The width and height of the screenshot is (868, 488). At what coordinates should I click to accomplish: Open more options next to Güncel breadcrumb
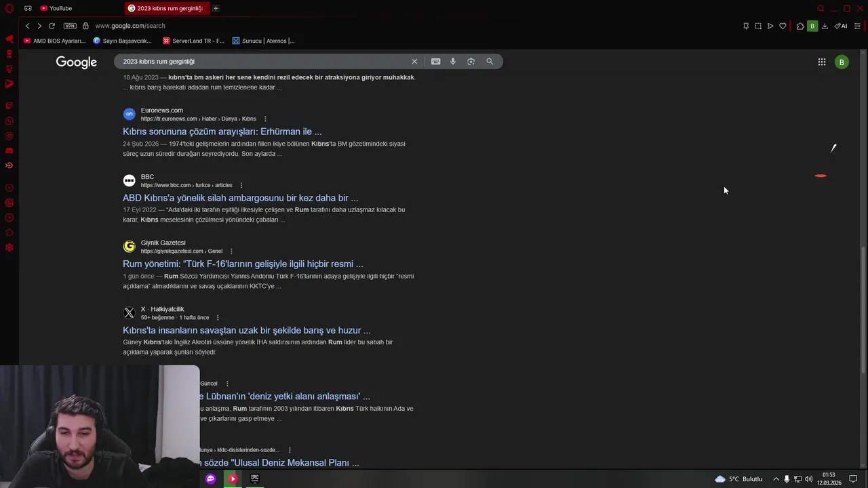coord(227,384)
